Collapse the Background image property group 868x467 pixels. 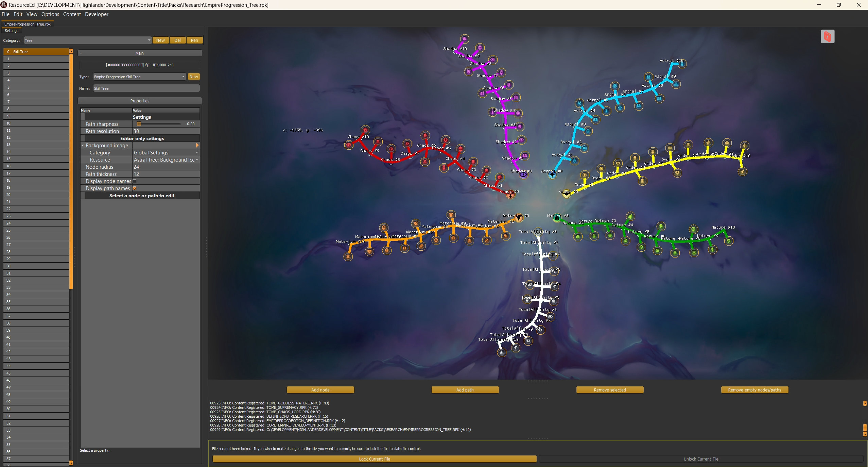tap(82, 145)
